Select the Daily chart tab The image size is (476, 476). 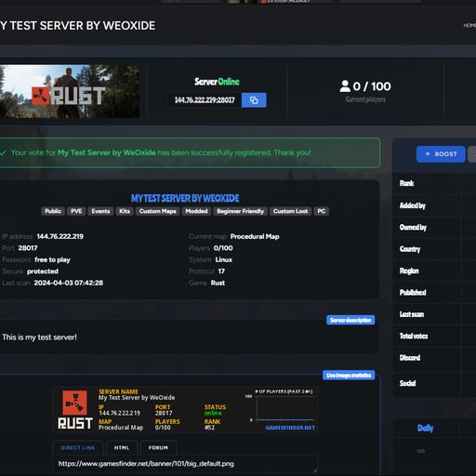(x=425, y=428)
